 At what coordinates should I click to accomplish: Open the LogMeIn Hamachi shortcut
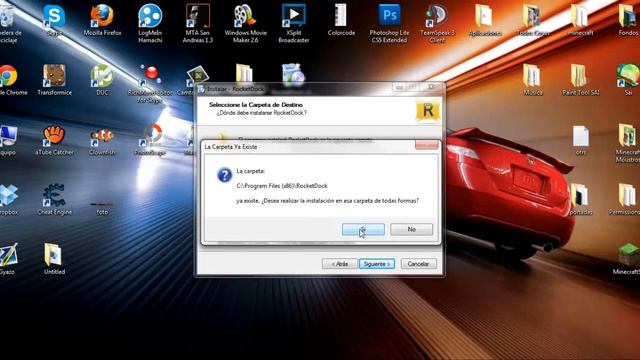(150, 24)
